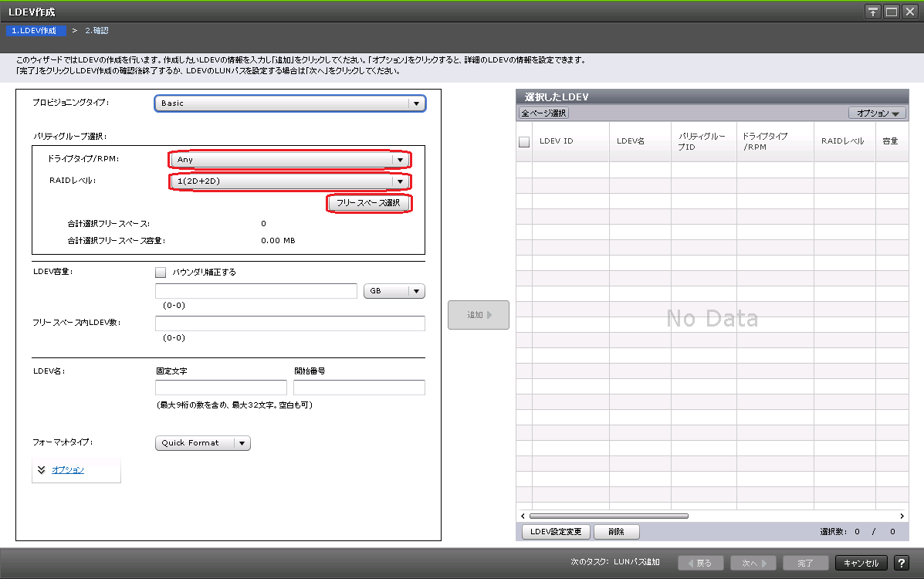Open the GB capacity unit dropdown
924x579 pixels.
(x=394, y=291)
